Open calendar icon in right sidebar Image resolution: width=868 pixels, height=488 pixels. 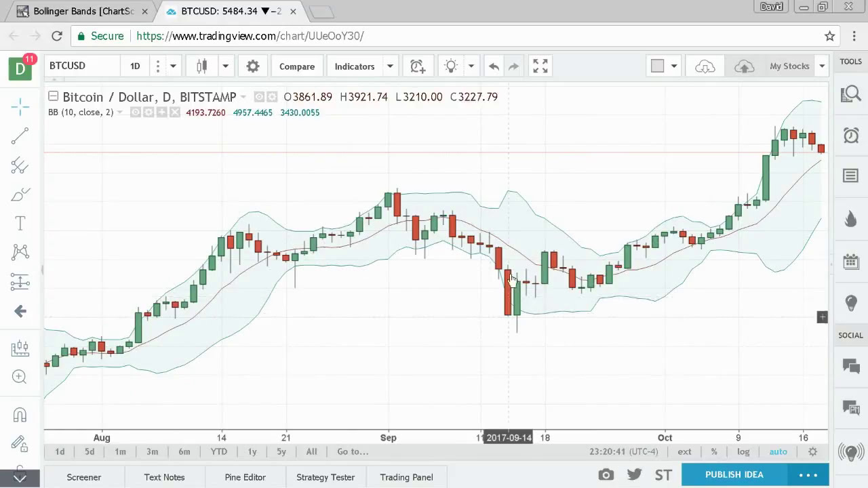pos(851,260)
